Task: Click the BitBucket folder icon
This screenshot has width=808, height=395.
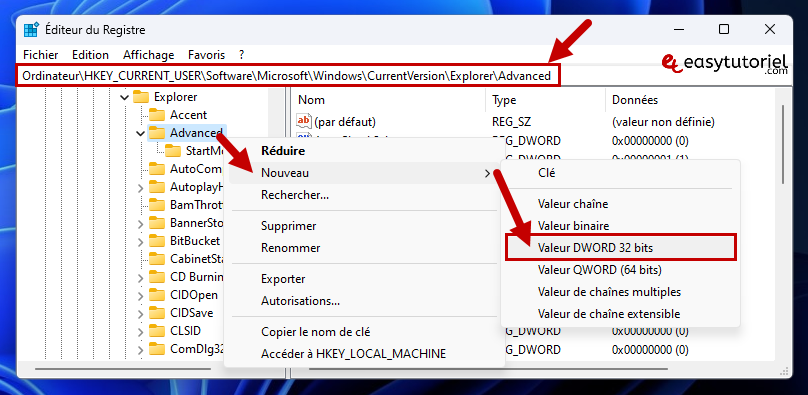Action: pyautogui.click(x=156, y=241)
